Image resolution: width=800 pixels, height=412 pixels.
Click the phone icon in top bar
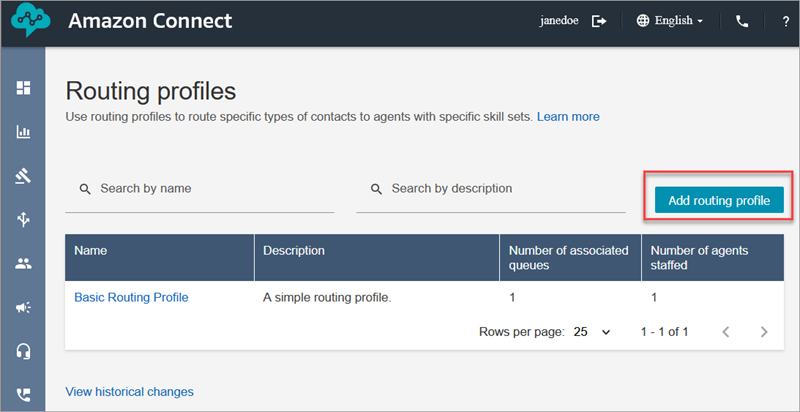pos(742,21)
